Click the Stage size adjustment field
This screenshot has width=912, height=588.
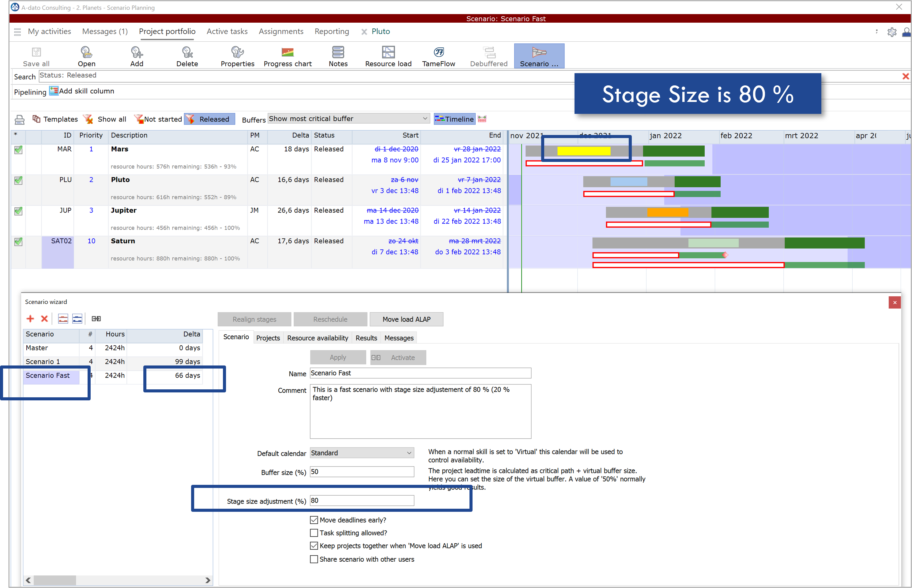(362, 500)
